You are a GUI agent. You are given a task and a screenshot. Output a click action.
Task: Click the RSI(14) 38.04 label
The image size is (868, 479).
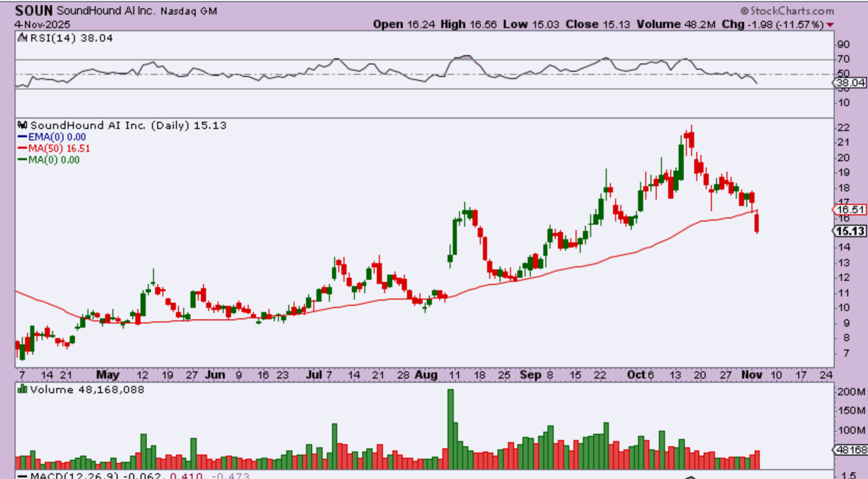(71, 38)
